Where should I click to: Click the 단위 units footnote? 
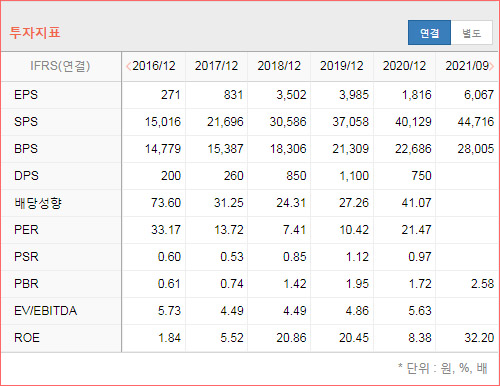click(443, 368)
